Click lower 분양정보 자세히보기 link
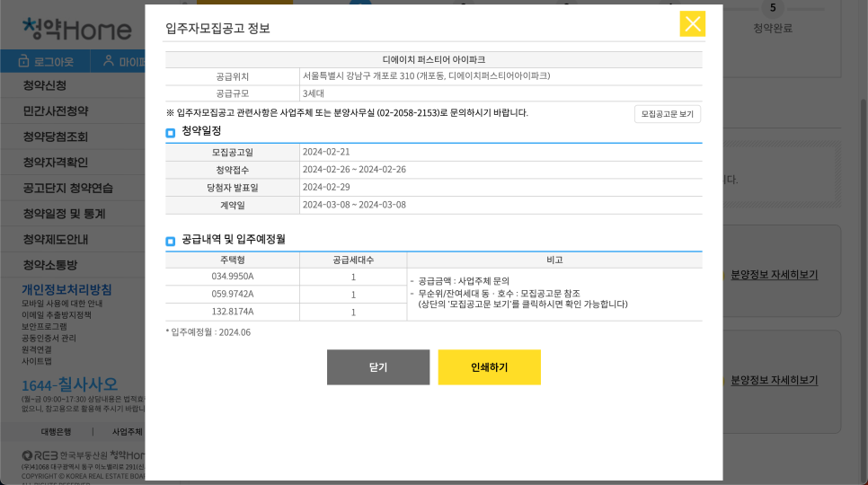 774,381
